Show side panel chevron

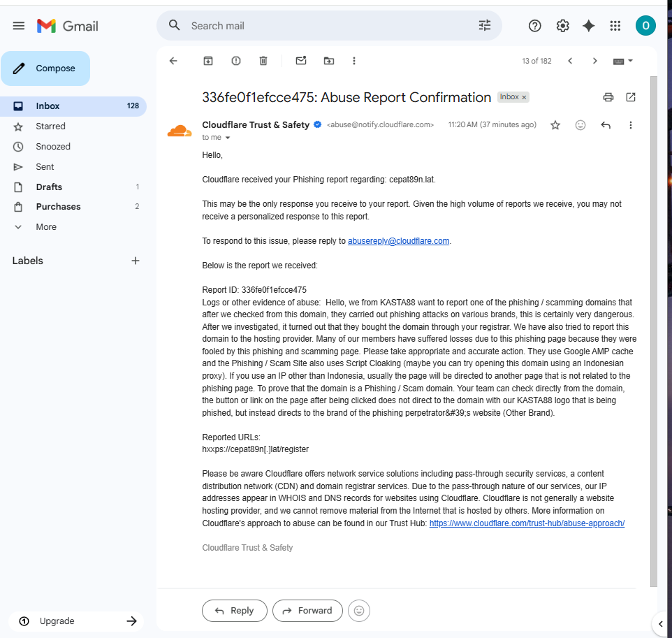[x=660, y=624]
